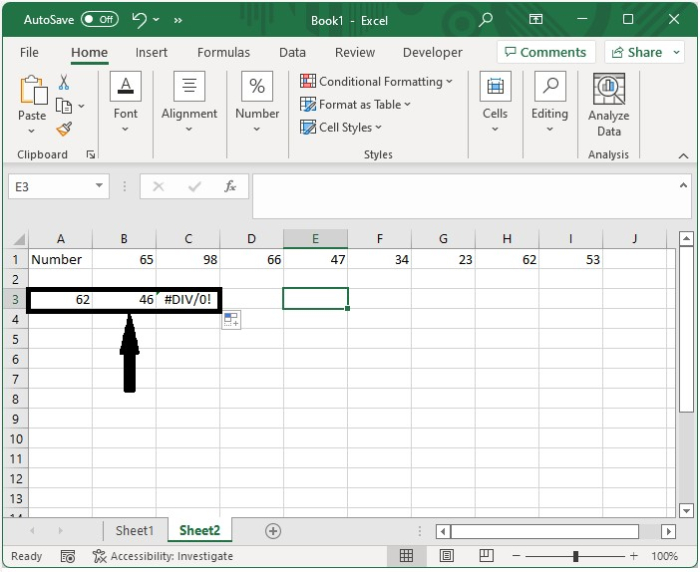This screenshot has width=700, height=572.
Task: Open the Copy dropdown arrow
Action: 81,106
